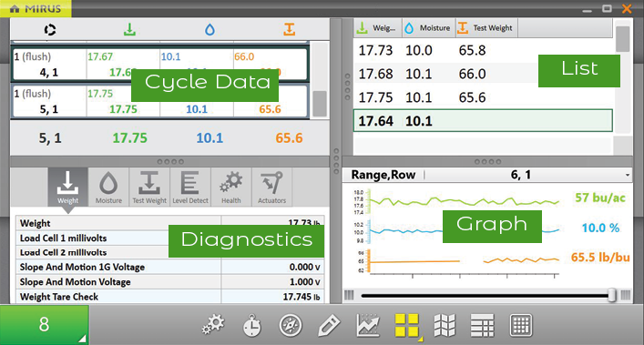Select the yellow four-square quad view icon

pos(406,325)
